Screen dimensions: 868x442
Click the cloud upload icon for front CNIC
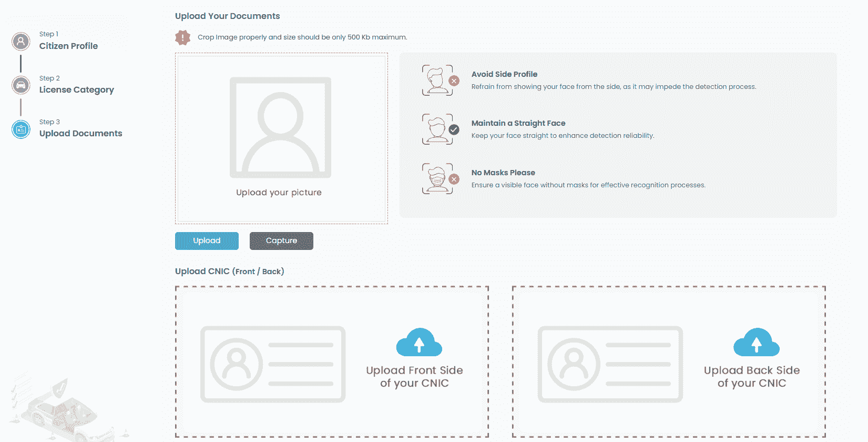(419, 343)
